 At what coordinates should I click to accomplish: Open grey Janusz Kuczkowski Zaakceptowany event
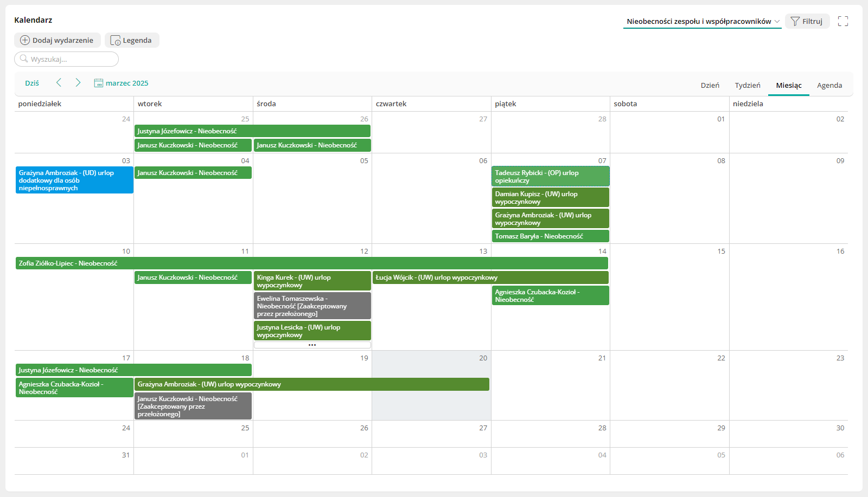193,406
